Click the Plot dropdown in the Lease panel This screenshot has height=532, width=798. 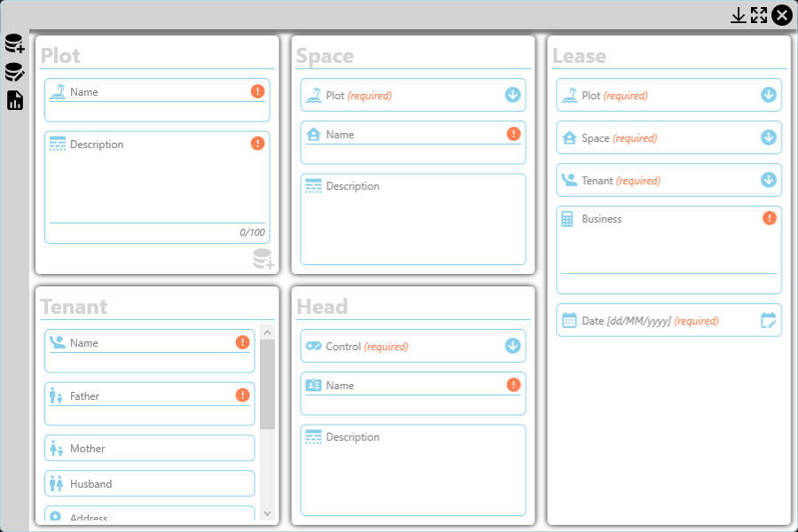click(x=768, y=95)
